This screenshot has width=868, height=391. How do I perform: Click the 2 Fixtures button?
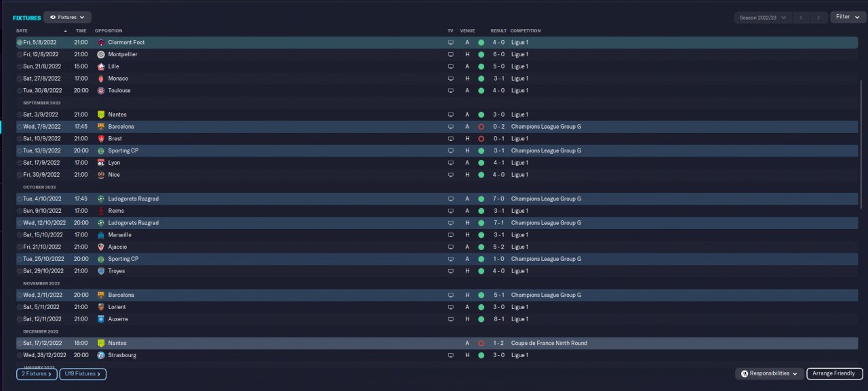[35, 373]
